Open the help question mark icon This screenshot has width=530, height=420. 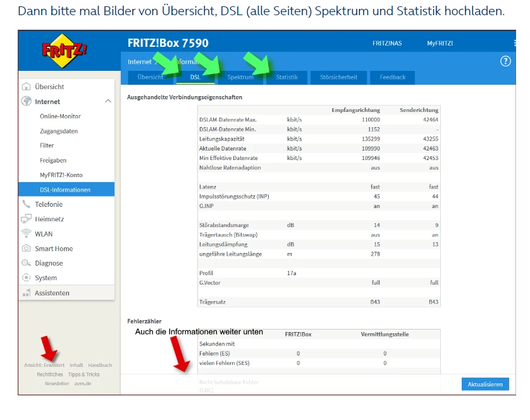[x=505, y=61]
